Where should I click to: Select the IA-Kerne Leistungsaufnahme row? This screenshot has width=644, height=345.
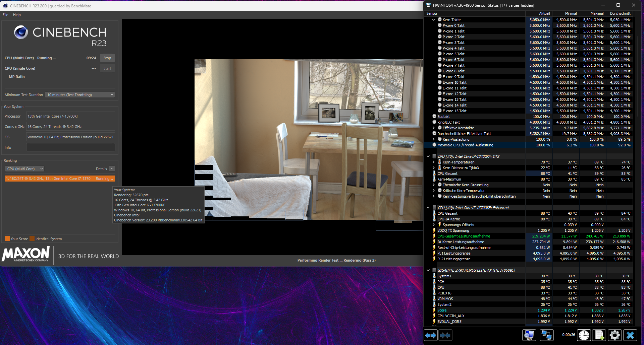point(528,241)
